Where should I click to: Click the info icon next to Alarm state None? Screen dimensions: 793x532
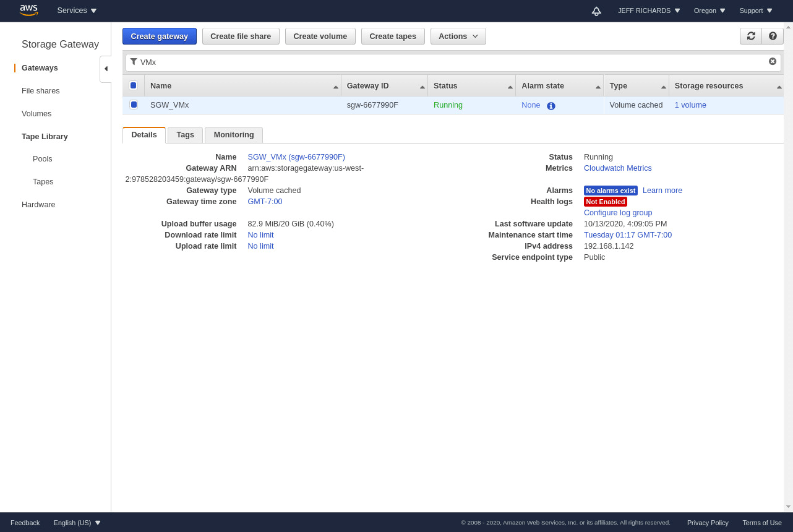(551, 105)
